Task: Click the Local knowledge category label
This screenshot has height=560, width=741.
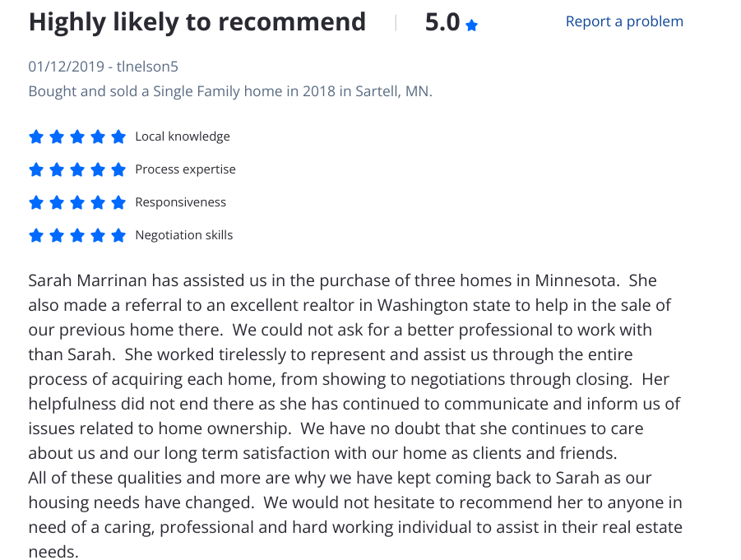Action: (x=182, y=137)
